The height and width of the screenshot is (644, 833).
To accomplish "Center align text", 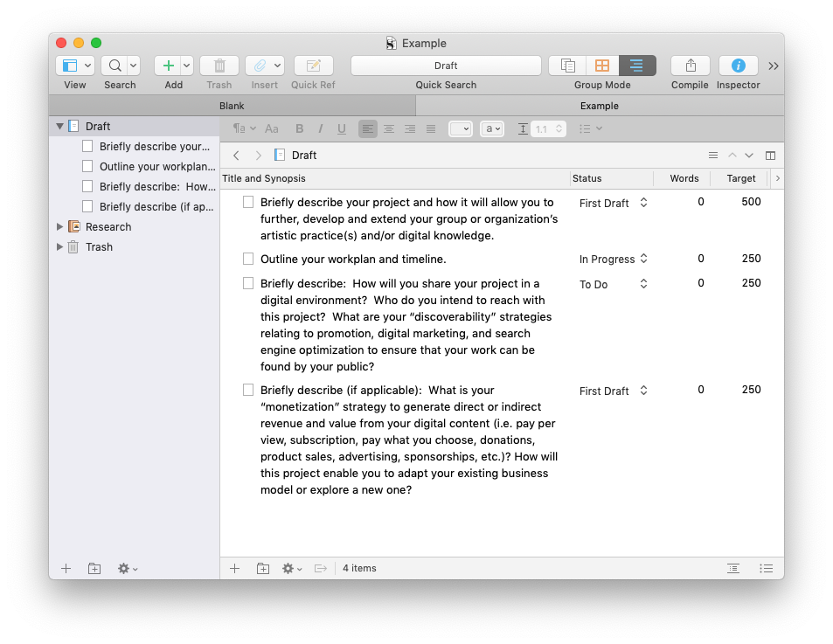I will coord(389,128).
